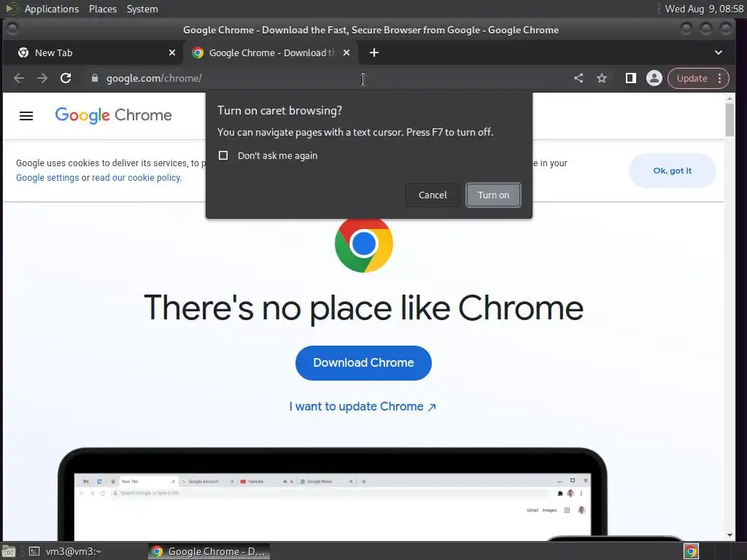The height and width of the screenshot is (560, 747).
Task: Click the Google Chrome logo header
Action: 113,115
